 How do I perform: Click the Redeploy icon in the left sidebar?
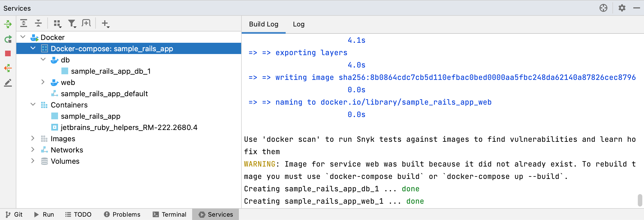8,39
